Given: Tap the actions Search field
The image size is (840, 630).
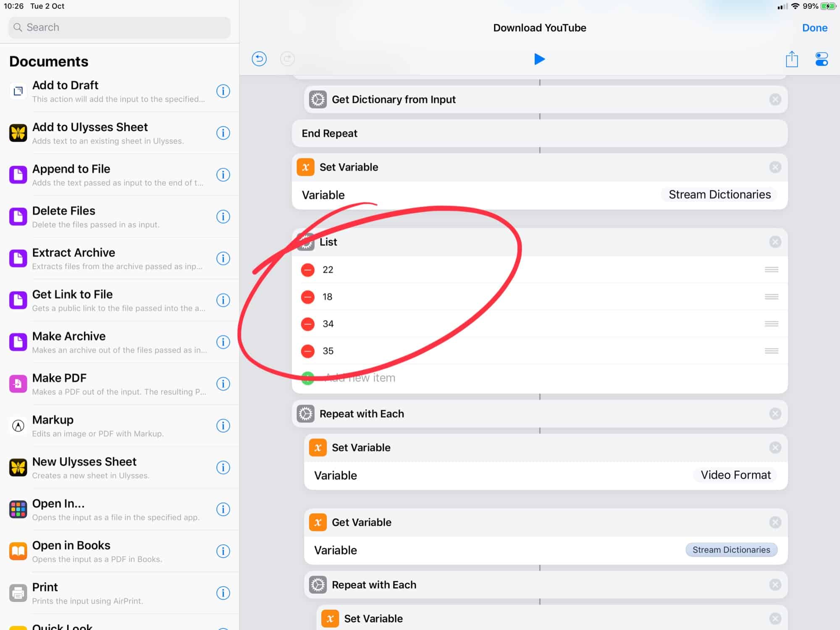Looking at the screenshot, I should click(x=120, y=28).
